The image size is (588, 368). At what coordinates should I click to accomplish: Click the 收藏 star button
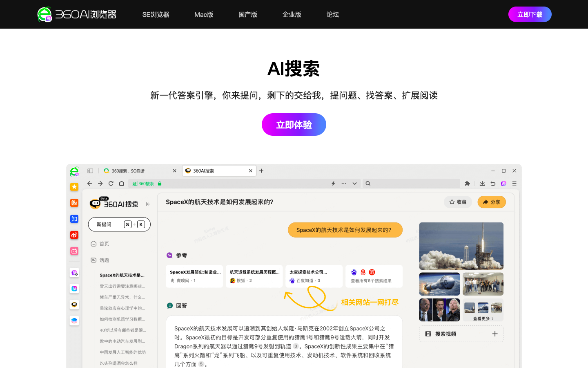point(458,202)
